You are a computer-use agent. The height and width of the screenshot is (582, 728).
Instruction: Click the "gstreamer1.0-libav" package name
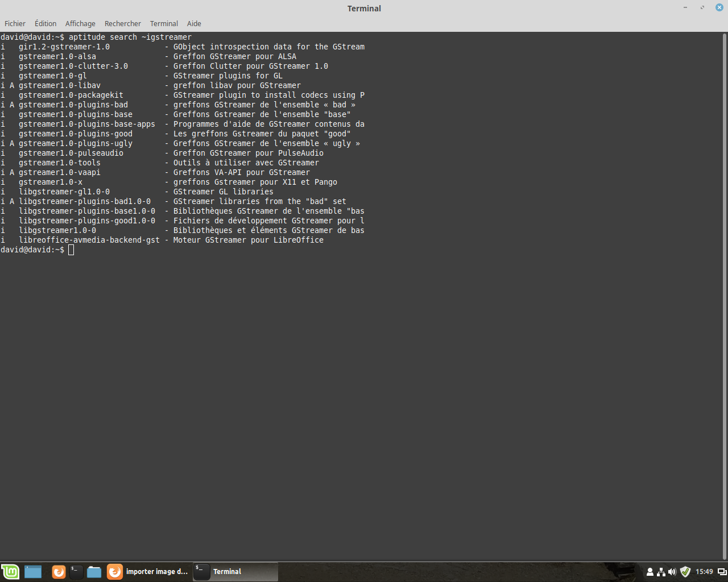(60, 85)
